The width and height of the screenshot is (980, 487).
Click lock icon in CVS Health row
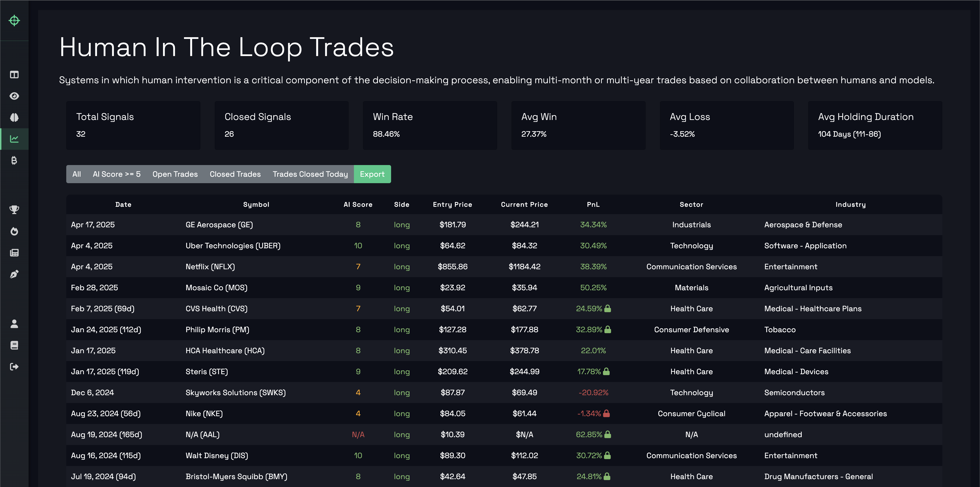607,308
